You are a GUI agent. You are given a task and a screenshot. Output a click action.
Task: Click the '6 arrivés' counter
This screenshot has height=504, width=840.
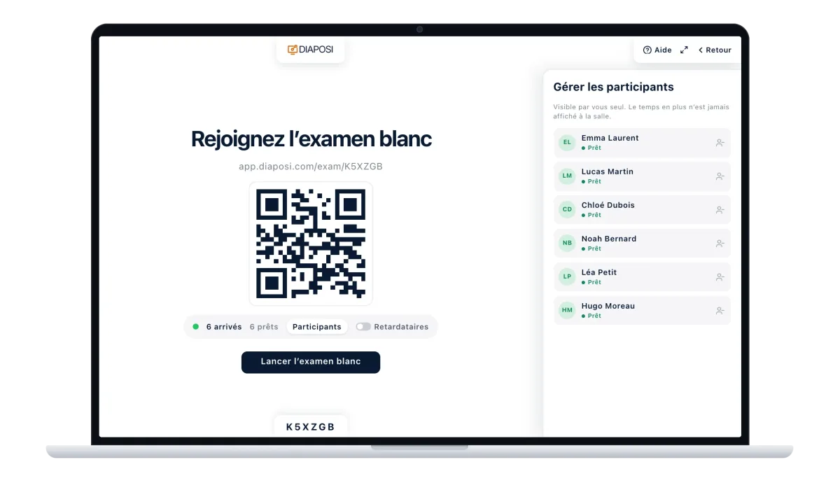point(224,327)
